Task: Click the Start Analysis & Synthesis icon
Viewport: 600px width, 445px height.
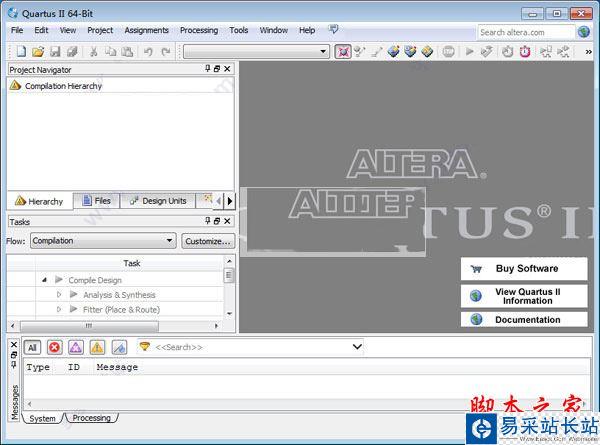Action: [486, 51]
